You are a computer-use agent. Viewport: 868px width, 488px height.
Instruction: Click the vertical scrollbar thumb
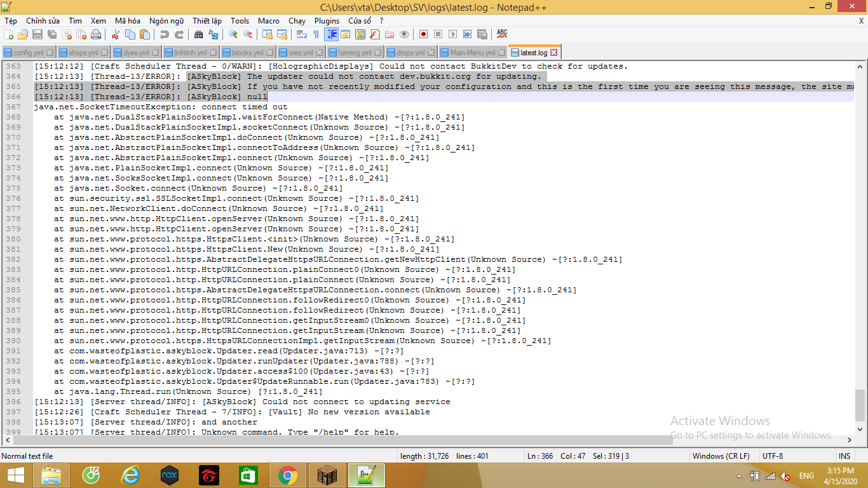click(x=860, y=405)
